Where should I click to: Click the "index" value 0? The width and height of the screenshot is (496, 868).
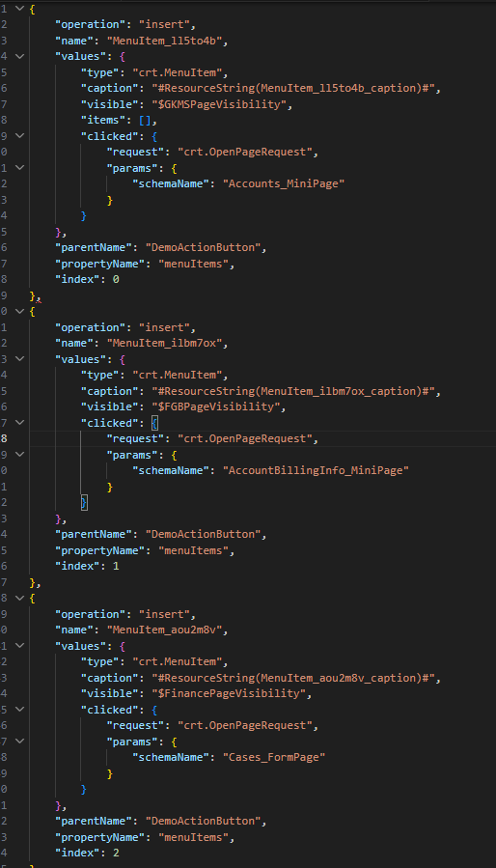tap(116, 280)
